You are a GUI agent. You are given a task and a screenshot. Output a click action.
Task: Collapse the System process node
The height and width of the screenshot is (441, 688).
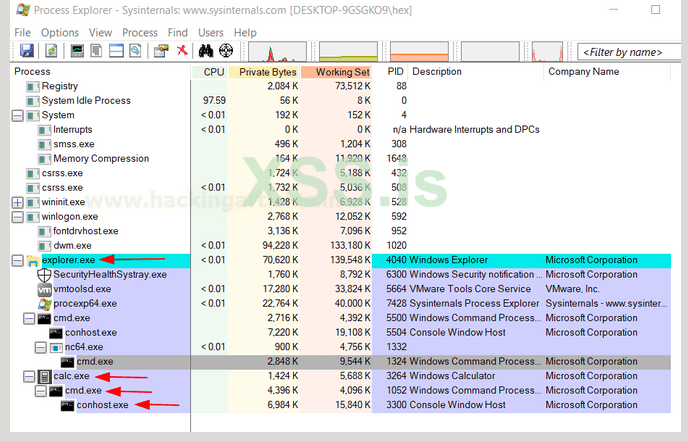[17, 116]
